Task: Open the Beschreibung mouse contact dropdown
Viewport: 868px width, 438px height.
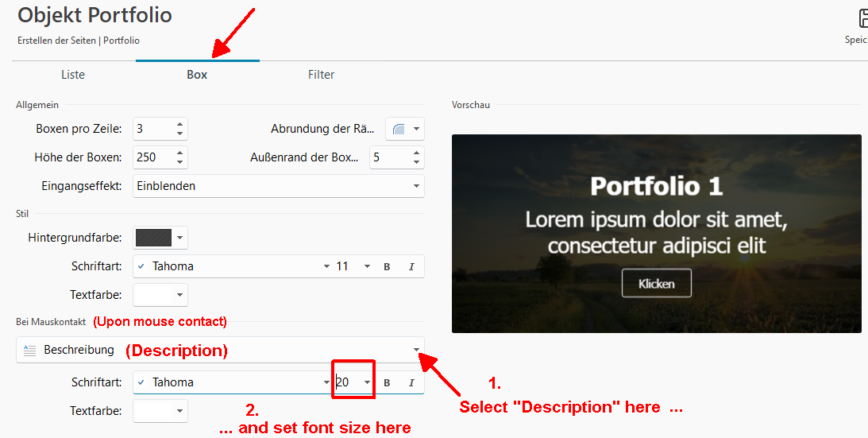Action: tap(416, 350)
